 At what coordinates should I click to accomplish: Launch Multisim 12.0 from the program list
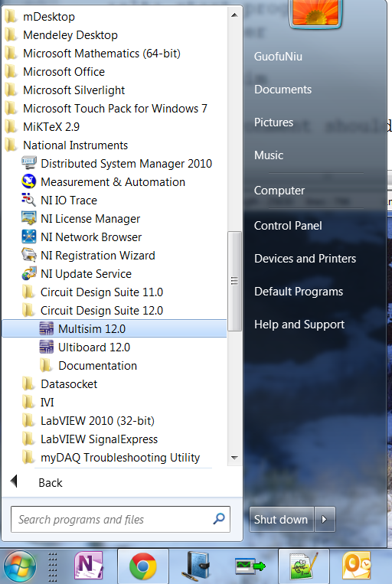pyautogui.click(x=114, y=328)
